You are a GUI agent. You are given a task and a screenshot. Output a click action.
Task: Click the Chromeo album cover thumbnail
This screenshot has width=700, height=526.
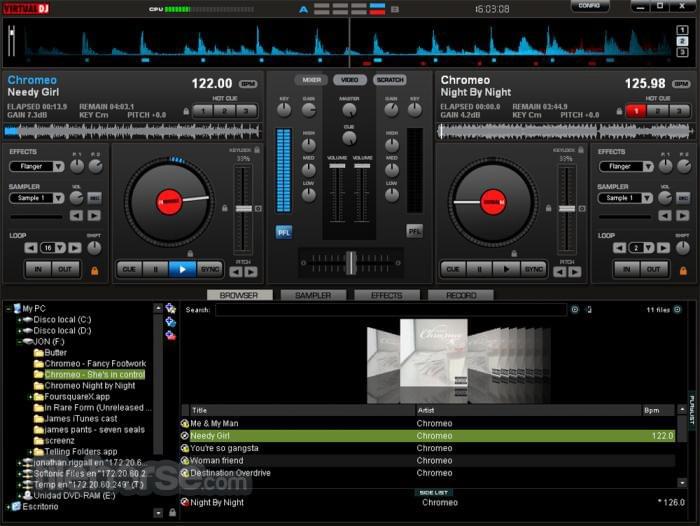(x=433, y=353)
